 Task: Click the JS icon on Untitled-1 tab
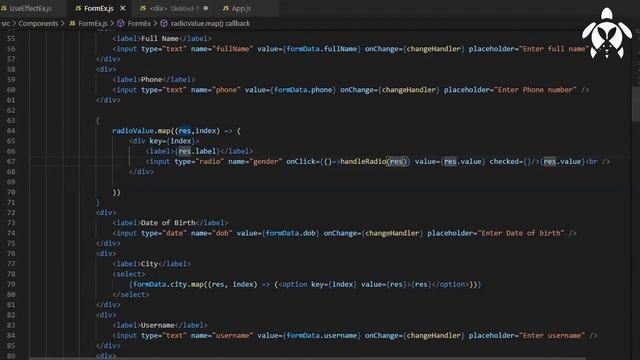click(143, 8)
